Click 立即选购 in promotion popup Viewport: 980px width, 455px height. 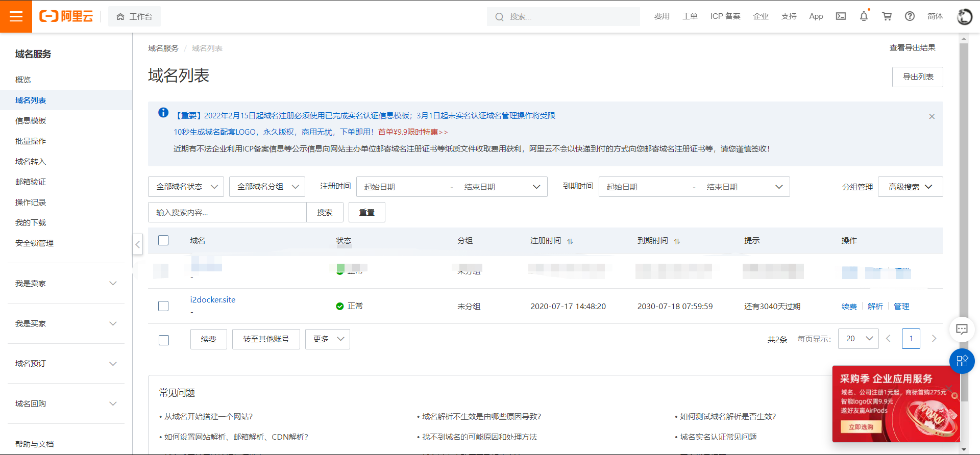(861, 427)
